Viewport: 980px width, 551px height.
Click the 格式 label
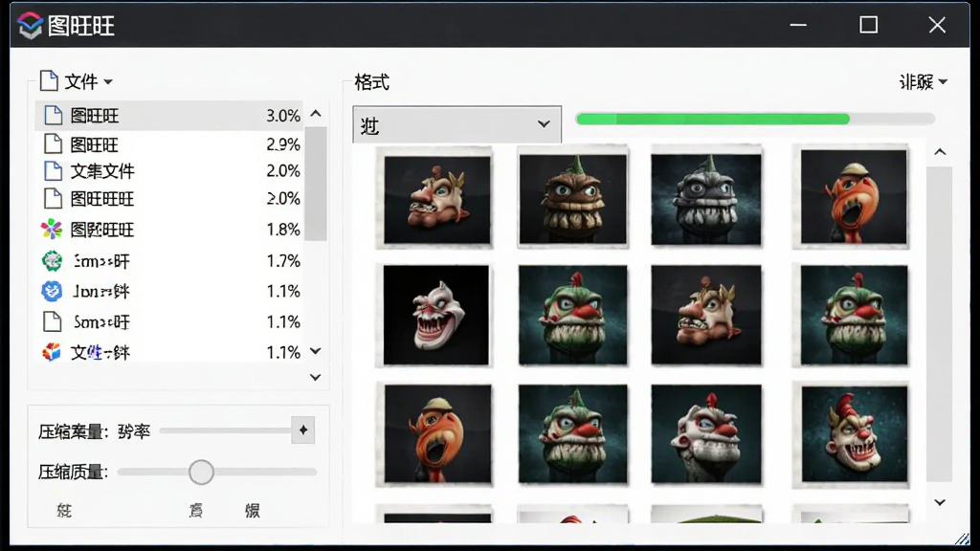372,82
